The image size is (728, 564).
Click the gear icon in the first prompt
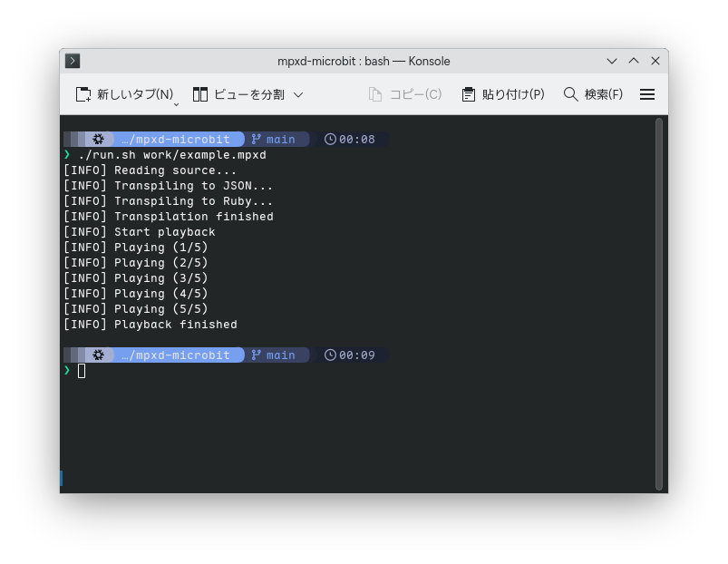98,140
